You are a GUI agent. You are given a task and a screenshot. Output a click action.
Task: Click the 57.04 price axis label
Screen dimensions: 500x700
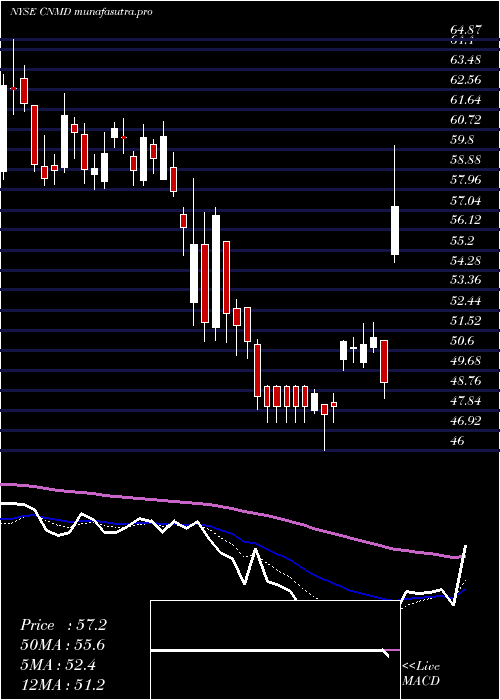click(467, 200)
